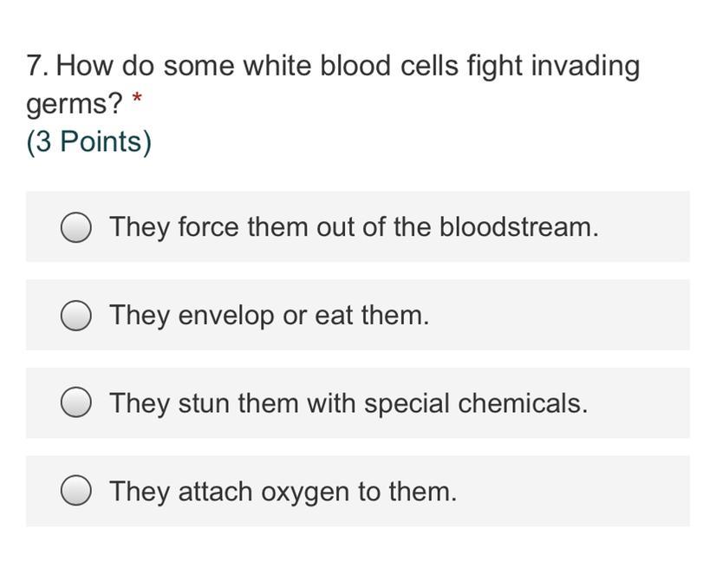Image resolution: width=716 pixels, height=588 pixels.
Task: Click the word 'germs?' in the question
Action: click(75, 105)
